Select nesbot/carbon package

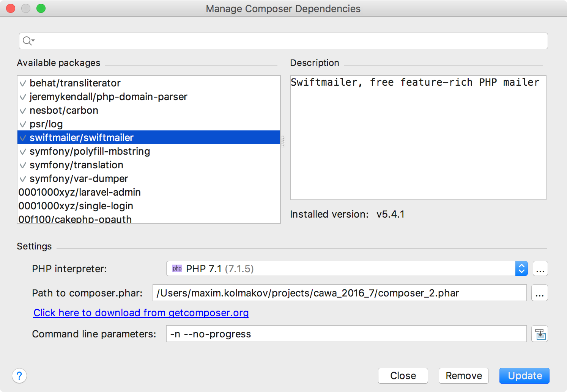pos(149,110)
